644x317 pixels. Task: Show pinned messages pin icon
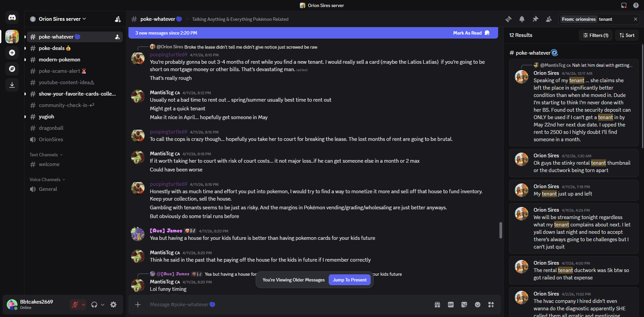click(535, 19)
